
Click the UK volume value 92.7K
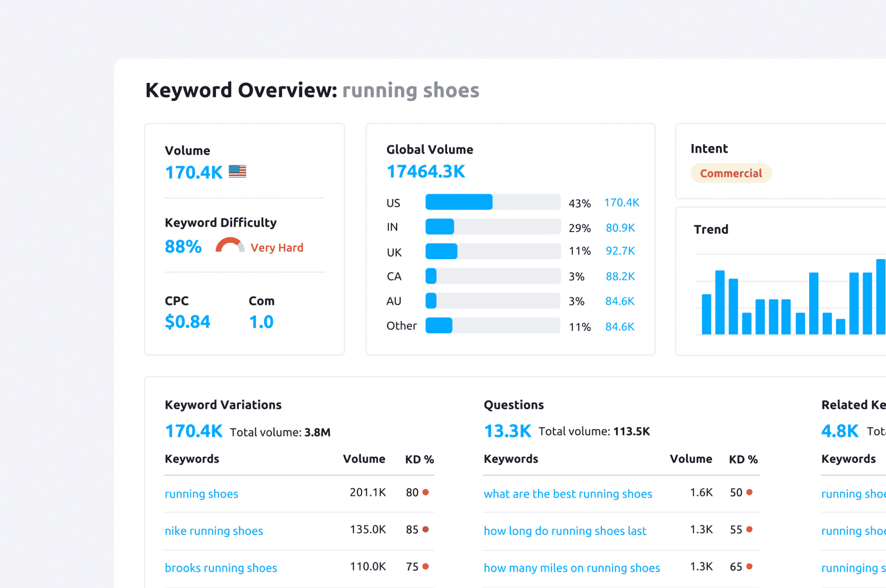[x=620, y=251]
